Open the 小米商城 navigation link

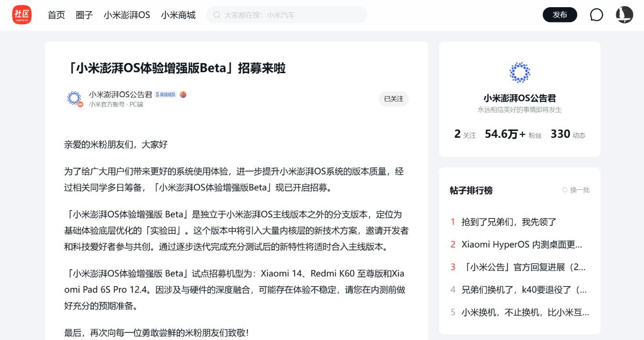pos(178,15)
